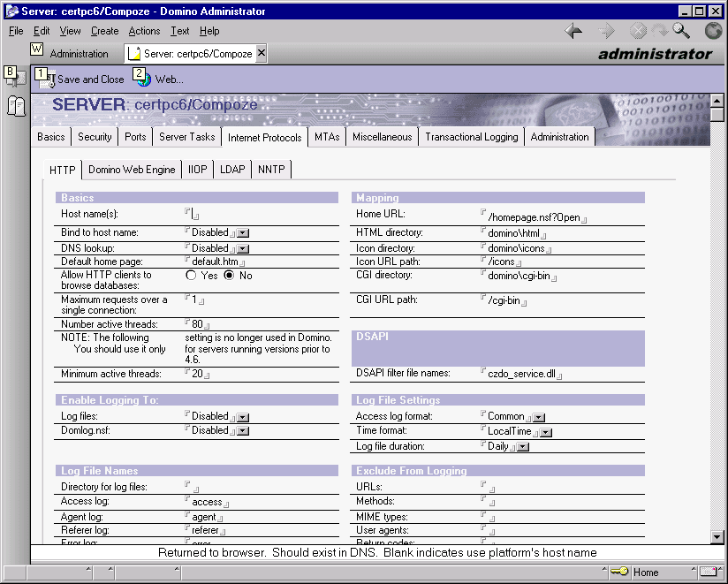Image resolution: width=728 pixels, height=584 pixels.
Task: Open the Help menu
Action: pos(209,31)
